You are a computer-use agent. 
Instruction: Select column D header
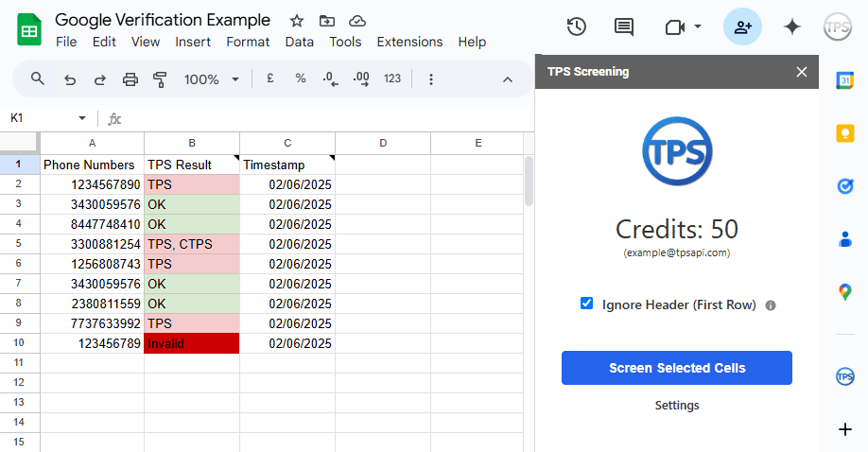pos(383,143)
